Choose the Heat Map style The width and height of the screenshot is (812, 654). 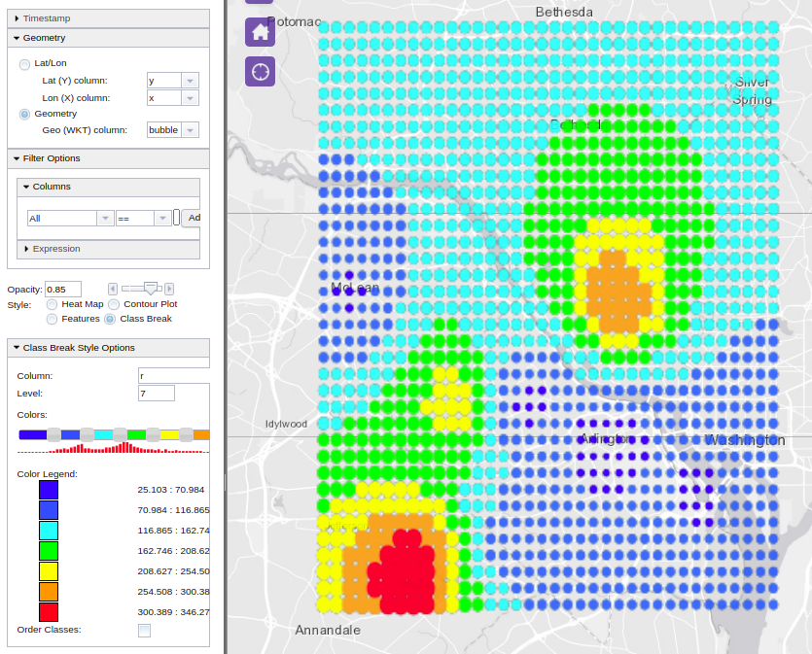[53, 304]
